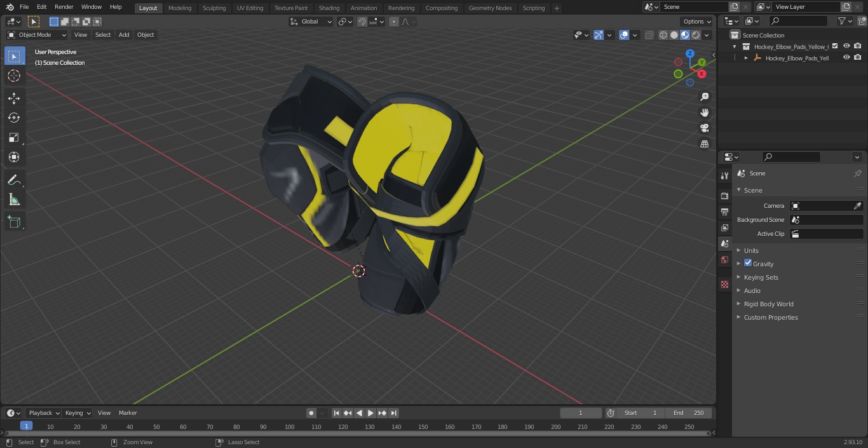Image resolution: width=868 pixels, height=448 pixels.
Task: Open the Texture properties tab
Action: coord(724,284)
